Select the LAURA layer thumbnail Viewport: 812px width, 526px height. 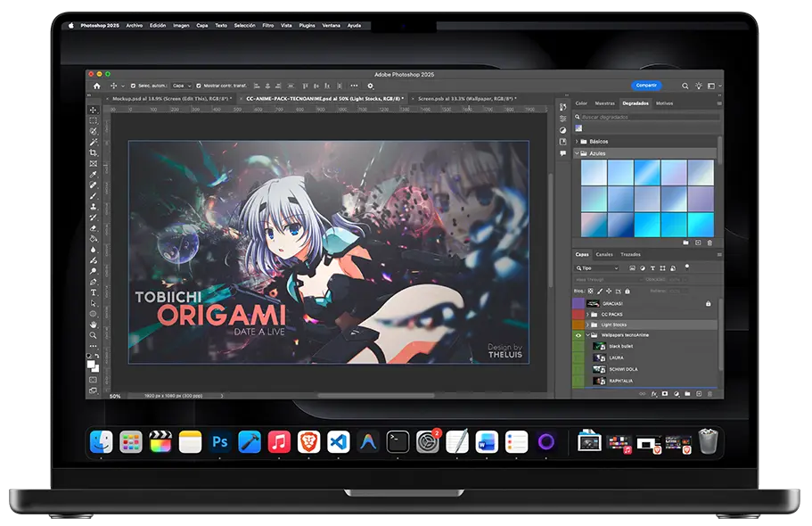click(x=599, y=358)
